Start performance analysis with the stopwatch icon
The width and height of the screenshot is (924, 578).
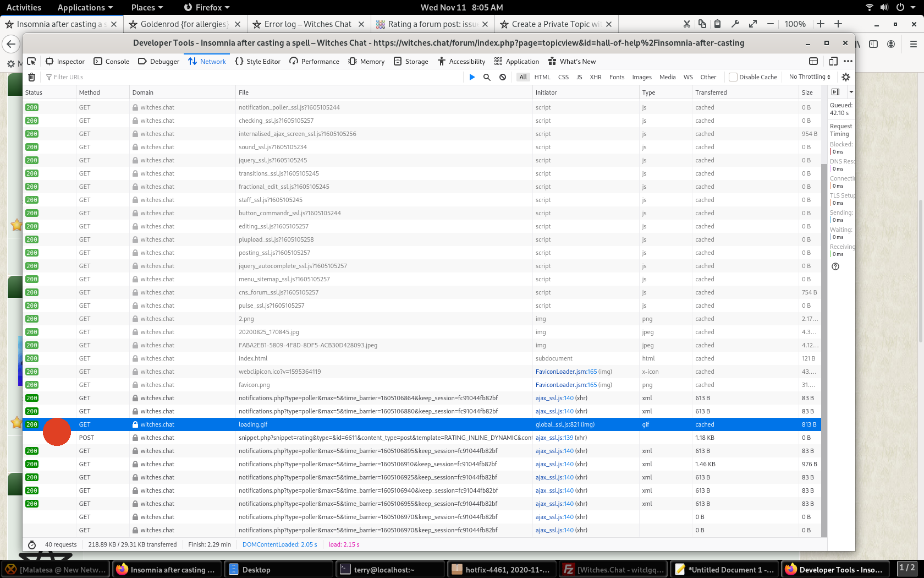(32, 544)
